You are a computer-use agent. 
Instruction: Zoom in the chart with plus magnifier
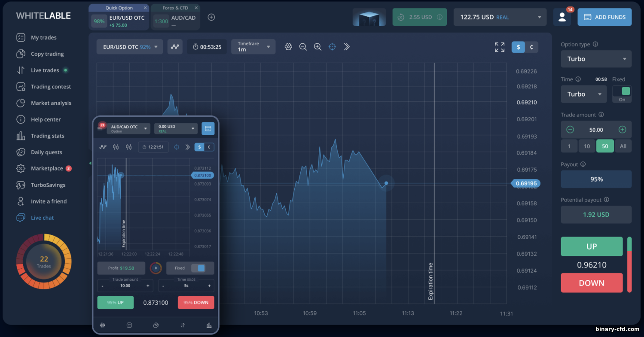pyautogui.click(x=317, y=47)
